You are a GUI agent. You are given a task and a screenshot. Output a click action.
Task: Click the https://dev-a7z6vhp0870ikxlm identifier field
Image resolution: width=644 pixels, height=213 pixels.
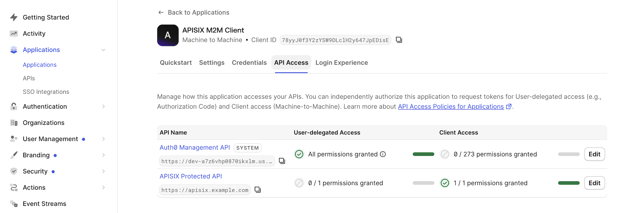217,161
